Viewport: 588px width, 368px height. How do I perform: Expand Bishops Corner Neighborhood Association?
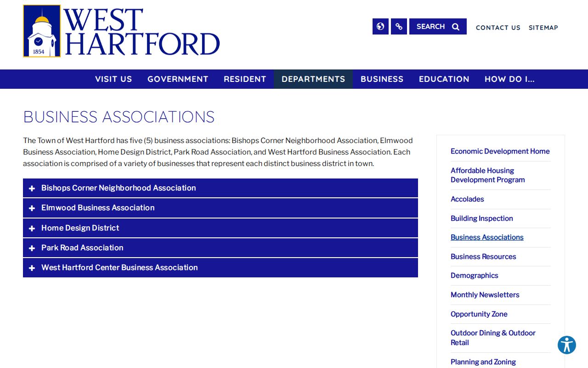(x=220, y=188)
